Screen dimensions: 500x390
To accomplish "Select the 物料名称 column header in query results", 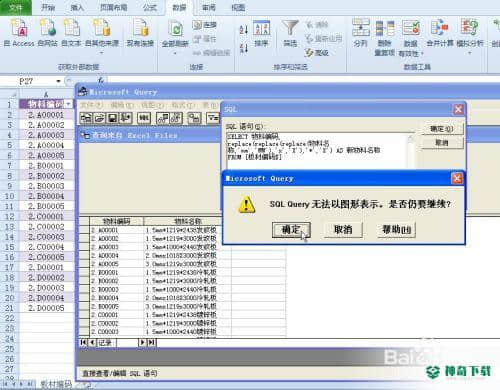I will tap(187, 221).
